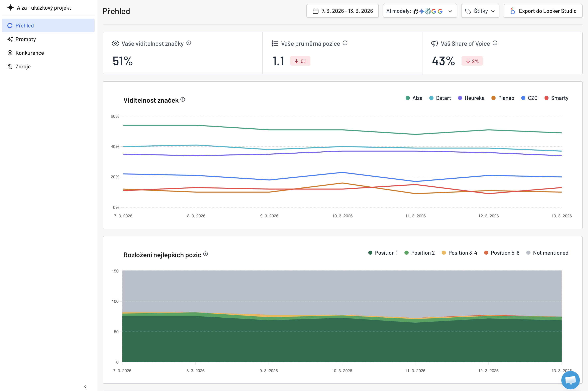Click info icon next to Vaše viditelnost značky
Viewport: 588px width, 391px height.
[x=189, y=43]
